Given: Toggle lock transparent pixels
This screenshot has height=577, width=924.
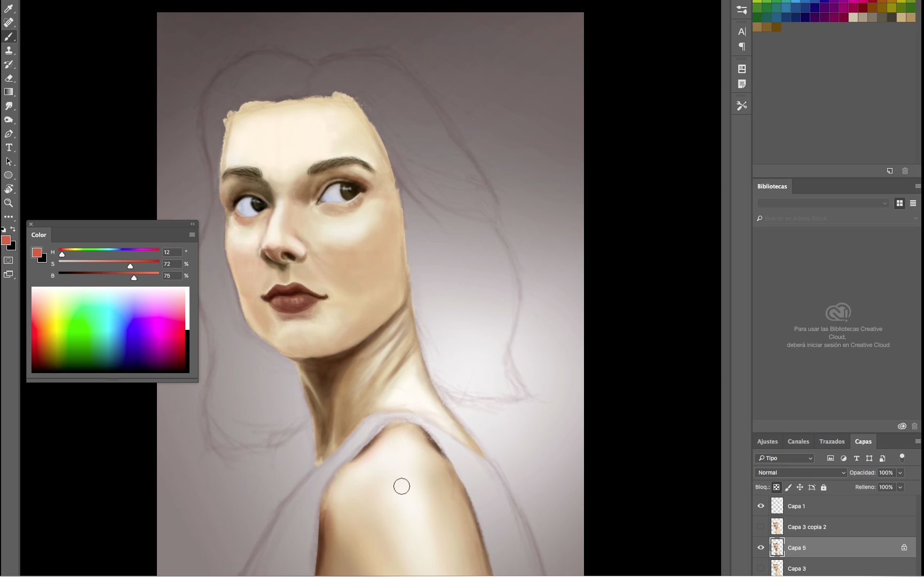Looking at the screenshot, I should [x=777, y=487].
